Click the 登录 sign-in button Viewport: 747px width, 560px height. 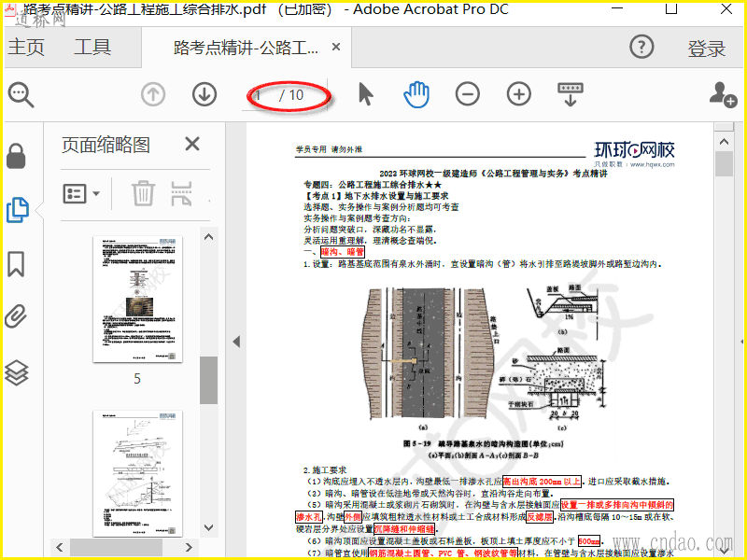pyautogui.click(x=707, y=49)
